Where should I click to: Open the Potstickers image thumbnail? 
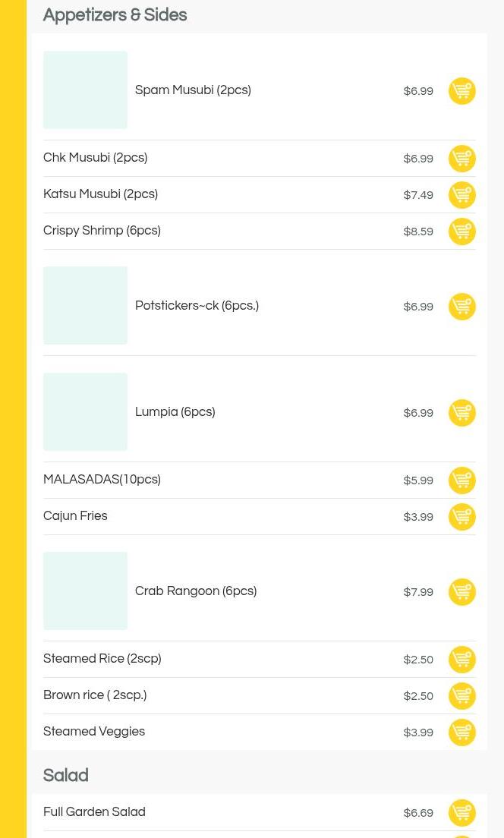point(86,305)
